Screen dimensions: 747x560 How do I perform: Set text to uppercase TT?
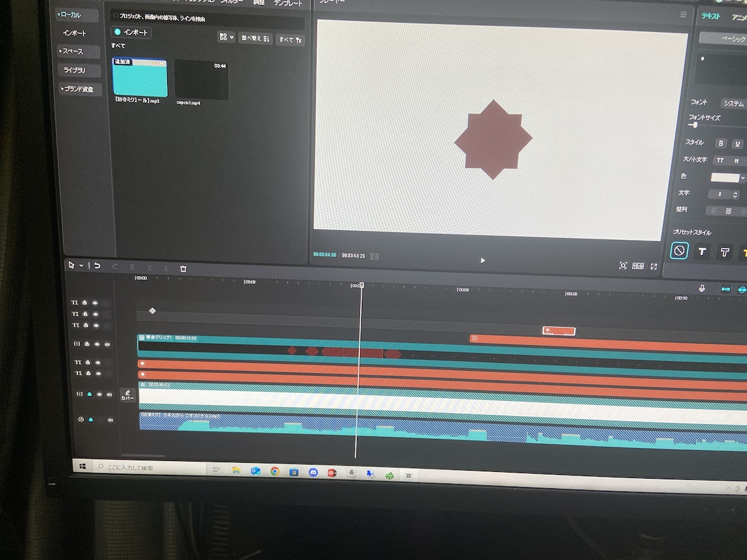(x=721, y=160)
